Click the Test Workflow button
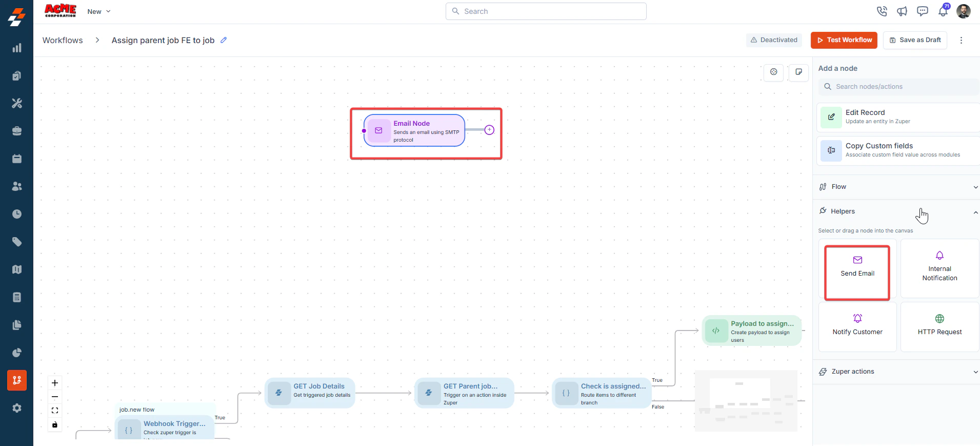The image size is (980, 446). pos(844,40)
